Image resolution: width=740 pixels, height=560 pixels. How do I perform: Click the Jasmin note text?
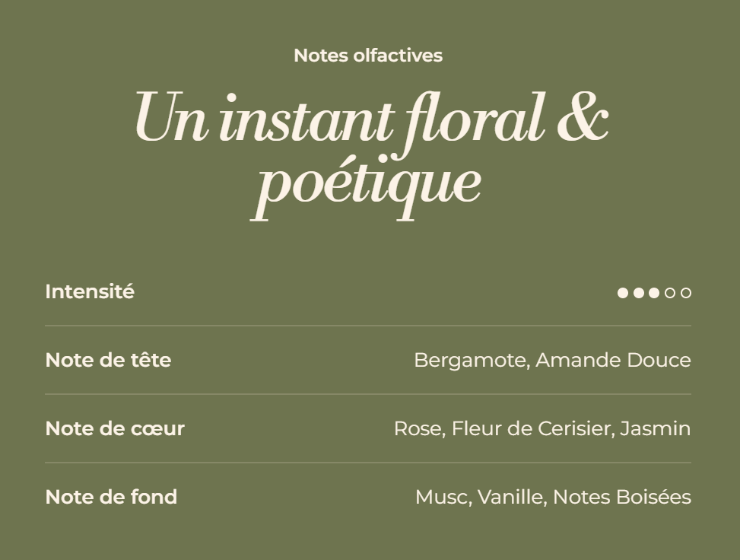(x=655, y=428)
